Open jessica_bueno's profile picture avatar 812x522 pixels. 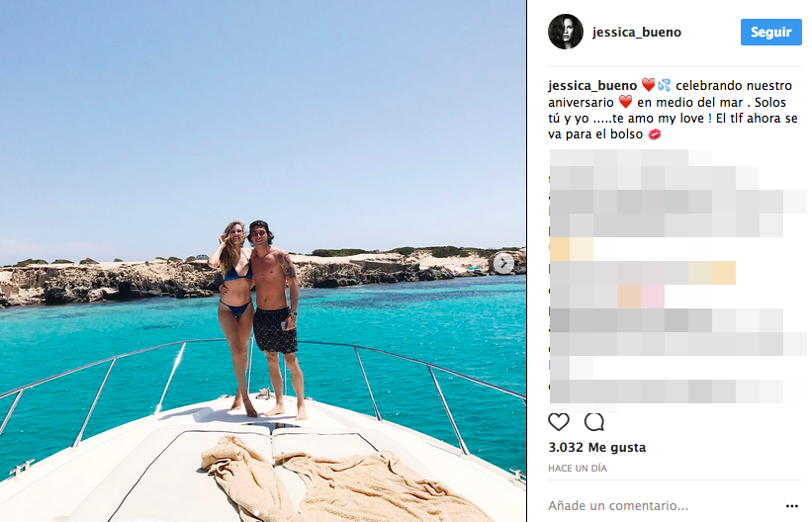coord(566,32)
